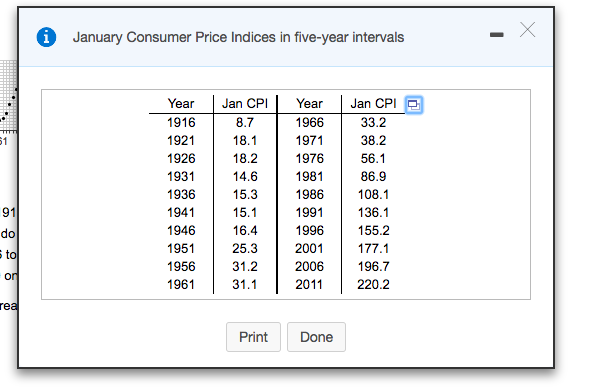592x388 pixels.
Task: Click the 220.2 CPI value
Action: (x=373, y=285)
